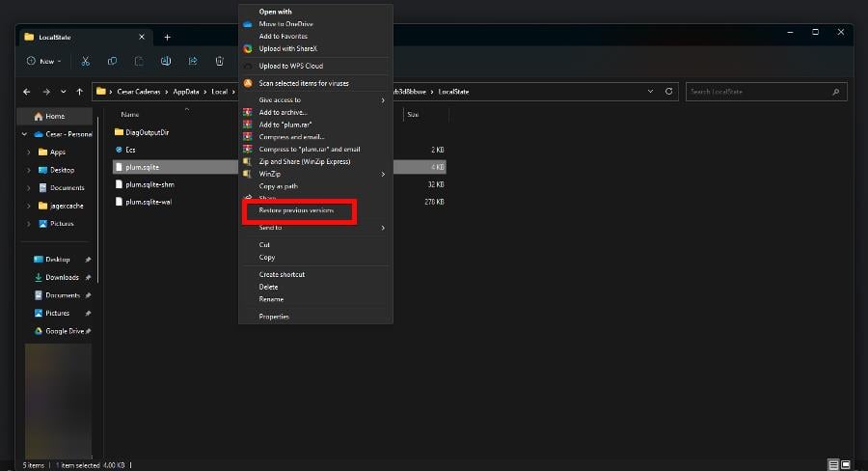This screenshot has height=471, width=868.
Task: Sort by the Name column header
Action: tap(130, 115)
